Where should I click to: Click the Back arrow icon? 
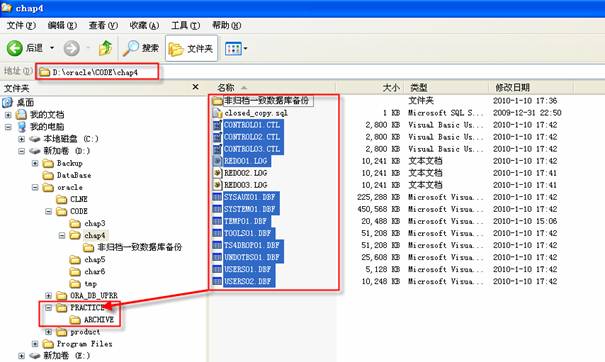[x=15, y=48]
